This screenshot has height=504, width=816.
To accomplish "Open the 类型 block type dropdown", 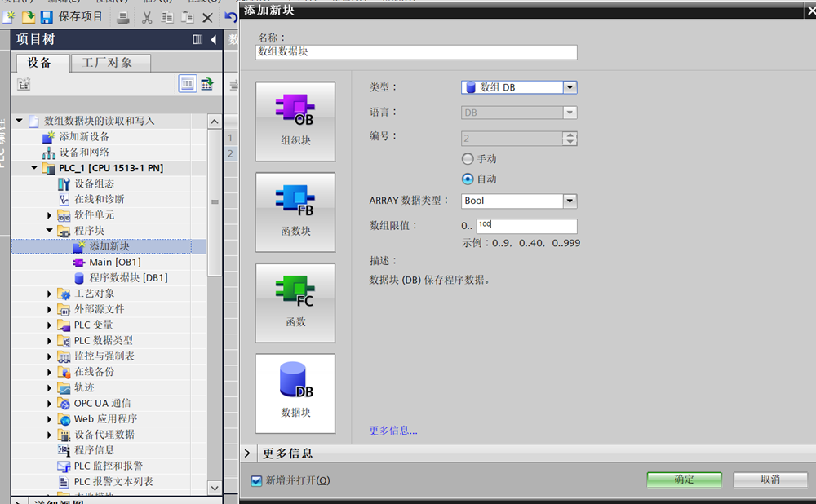I will pos(570,87).
